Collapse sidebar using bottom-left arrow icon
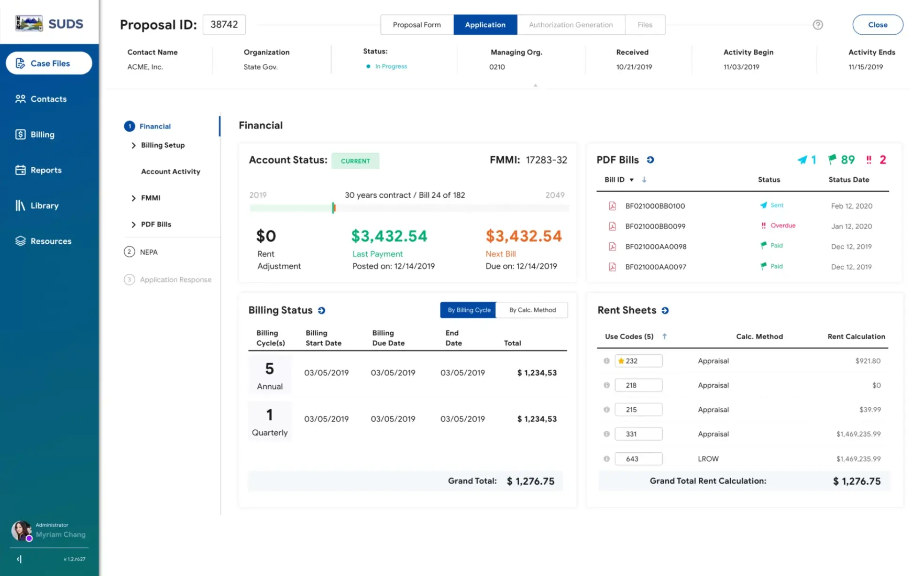 pos(19,559)
